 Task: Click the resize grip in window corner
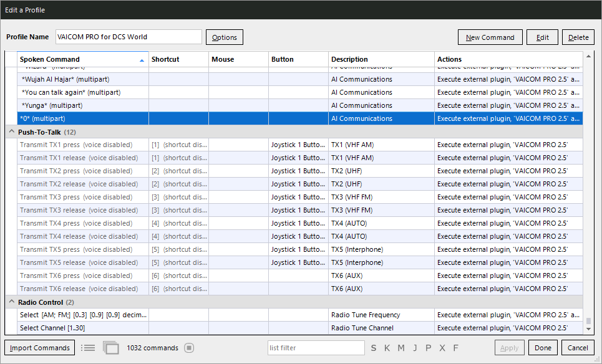[598, 360]
